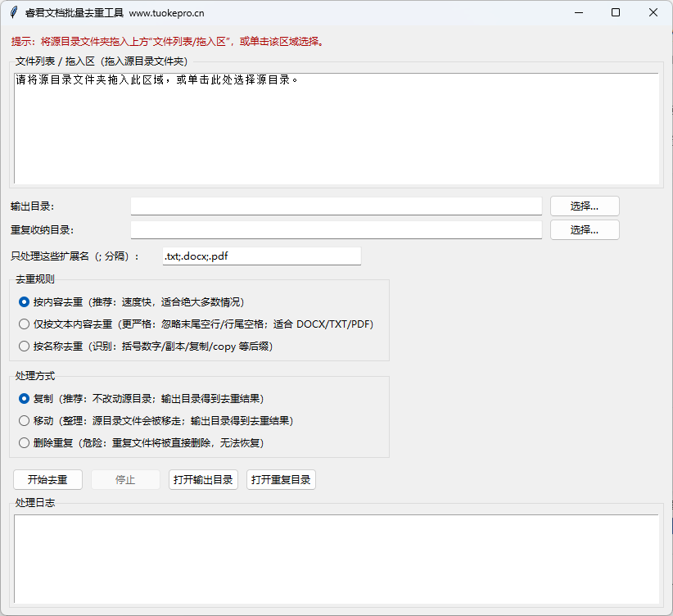
Task: Enable 删除重复 dangerous mode
Action: tap(24, 443)
